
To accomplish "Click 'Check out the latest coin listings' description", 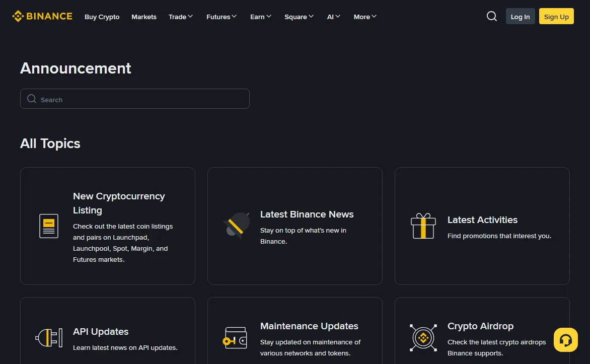I will click(123, 243).
